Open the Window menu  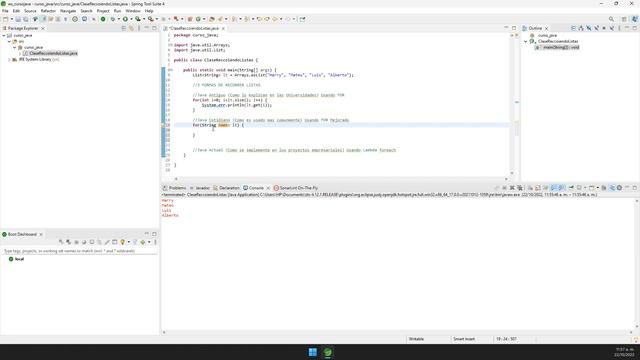133,11
